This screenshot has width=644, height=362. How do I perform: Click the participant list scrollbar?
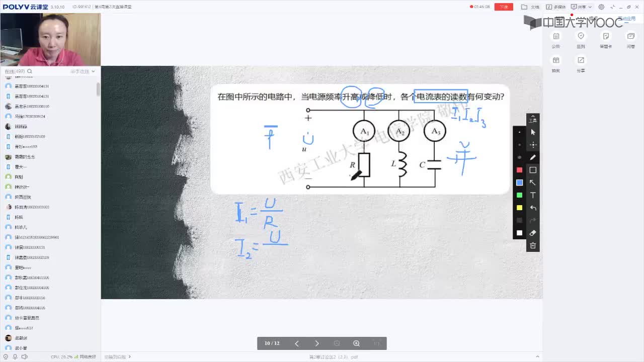click(98, 89)
